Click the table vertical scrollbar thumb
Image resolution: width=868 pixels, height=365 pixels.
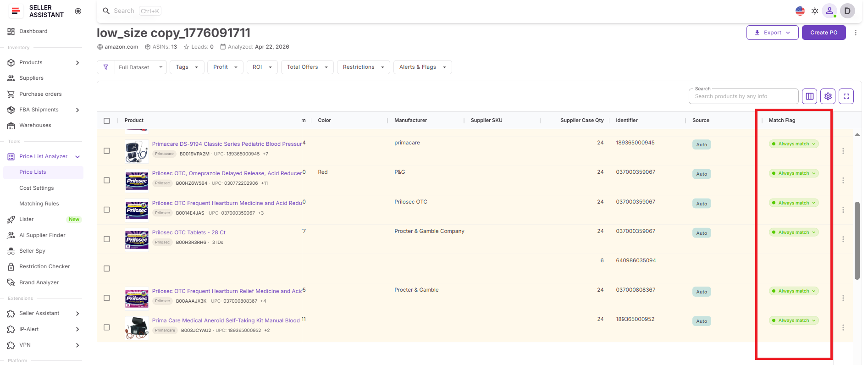[x=857, y=240]
